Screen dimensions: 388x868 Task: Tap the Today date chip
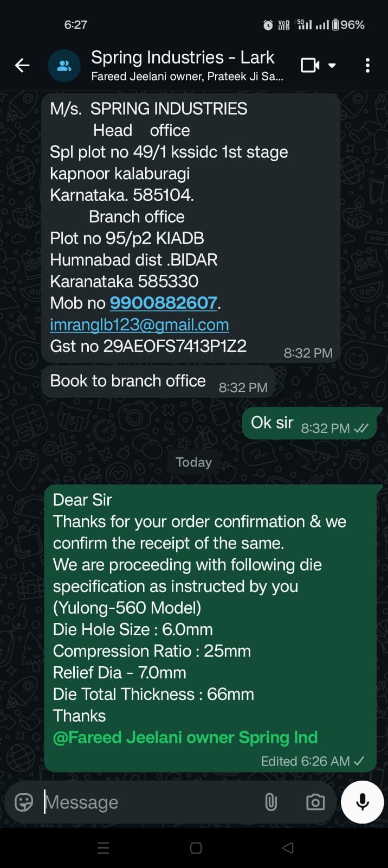(193, 462)
